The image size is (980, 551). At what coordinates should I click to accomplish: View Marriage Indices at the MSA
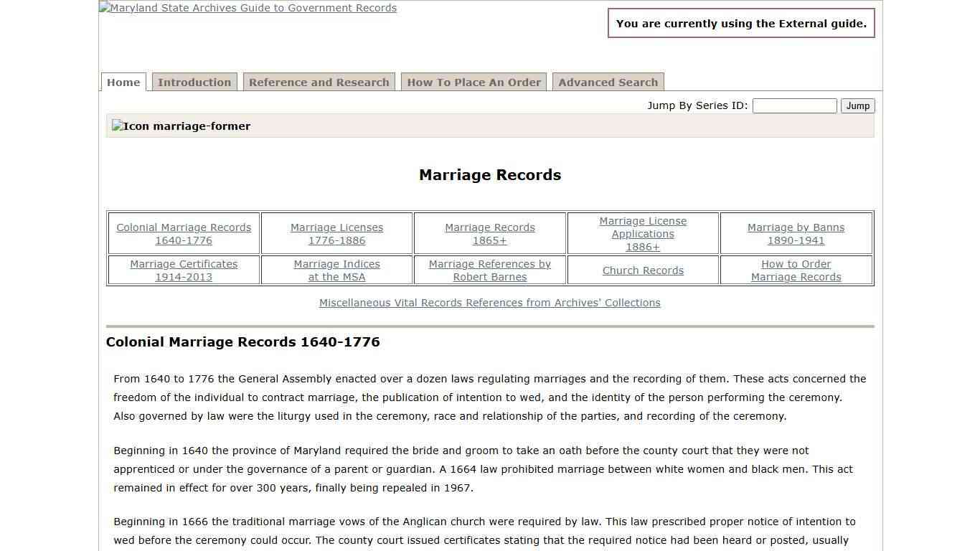coord(336,270)
